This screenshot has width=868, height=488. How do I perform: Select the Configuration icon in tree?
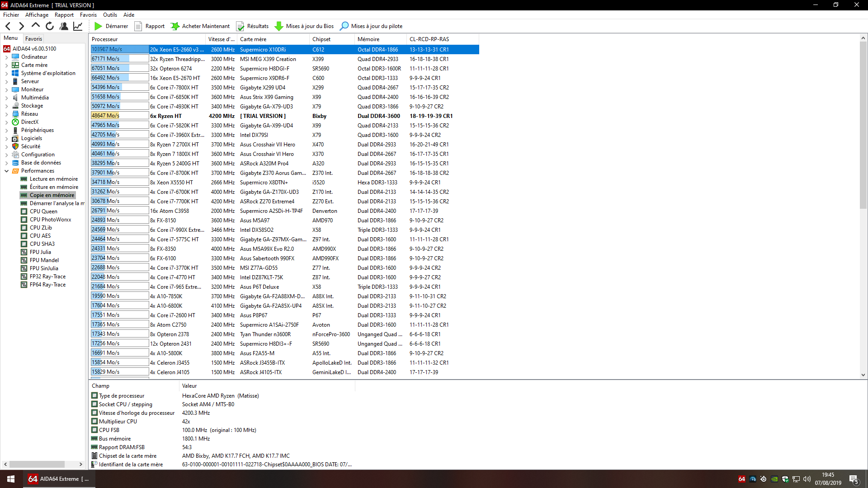click(15, 155)
